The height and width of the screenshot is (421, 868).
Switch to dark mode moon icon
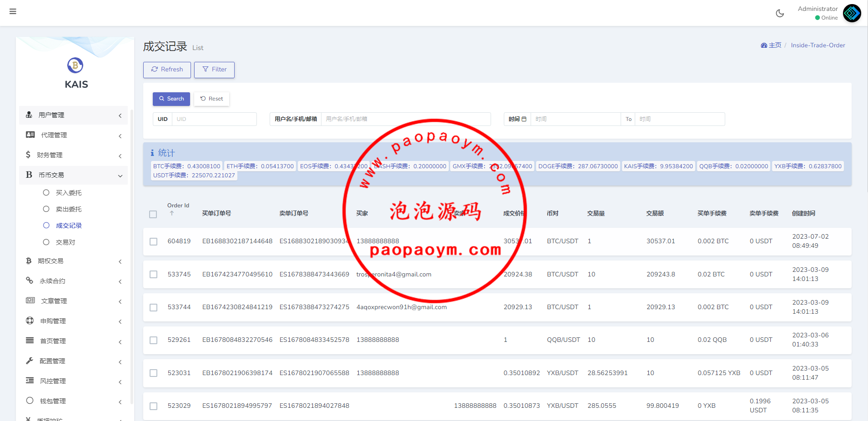coord(780,13)
